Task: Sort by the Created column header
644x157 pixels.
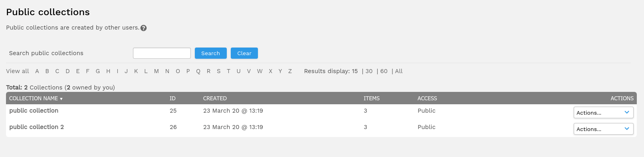Action: (215, 98)
